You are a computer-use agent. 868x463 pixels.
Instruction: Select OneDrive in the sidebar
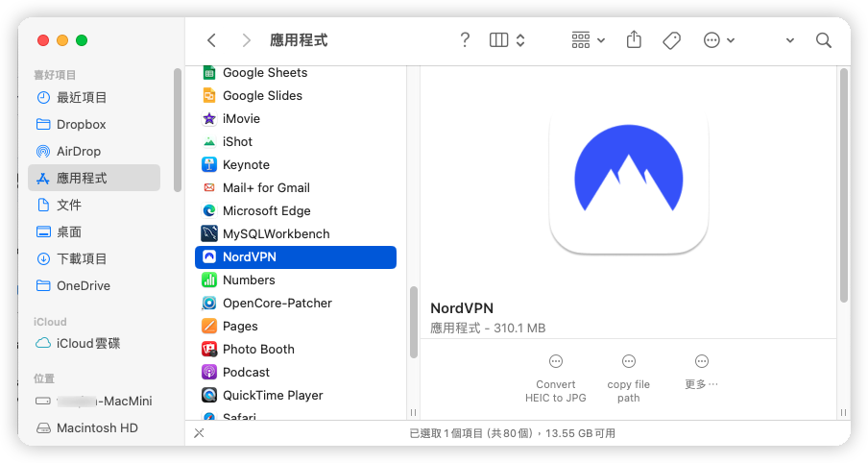point(94,286)
